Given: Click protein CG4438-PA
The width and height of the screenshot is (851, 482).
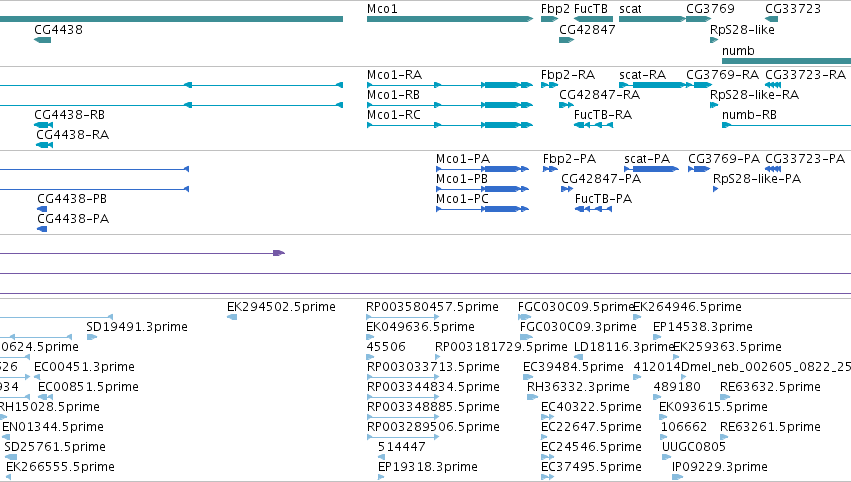Looking at the screenshot, I should tap(73, 219).
